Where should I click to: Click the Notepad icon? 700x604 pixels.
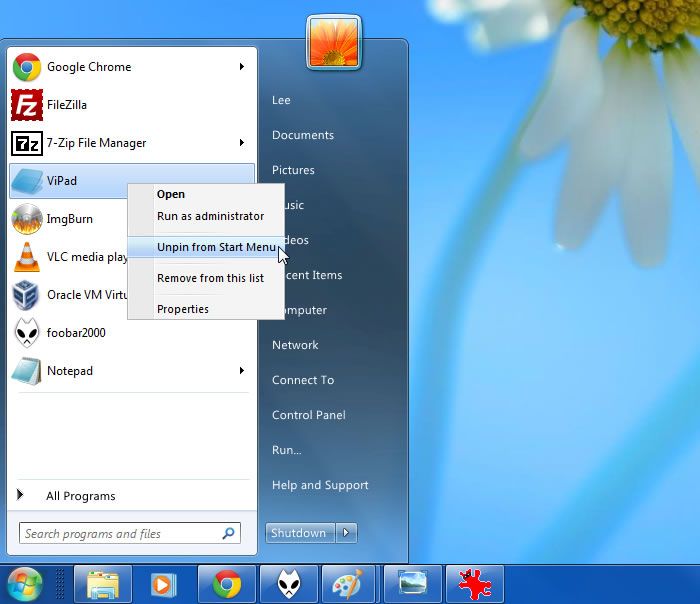[x=27, y=371]
